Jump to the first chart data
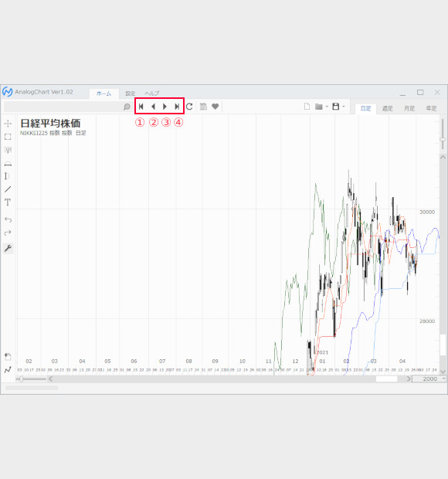 (x=141, y=107)
